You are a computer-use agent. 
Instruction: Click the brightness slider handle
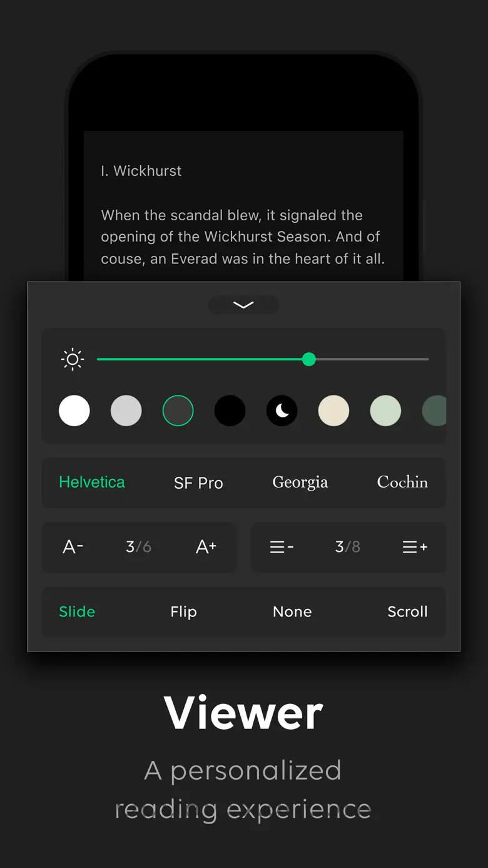click(x=308, y=359)
